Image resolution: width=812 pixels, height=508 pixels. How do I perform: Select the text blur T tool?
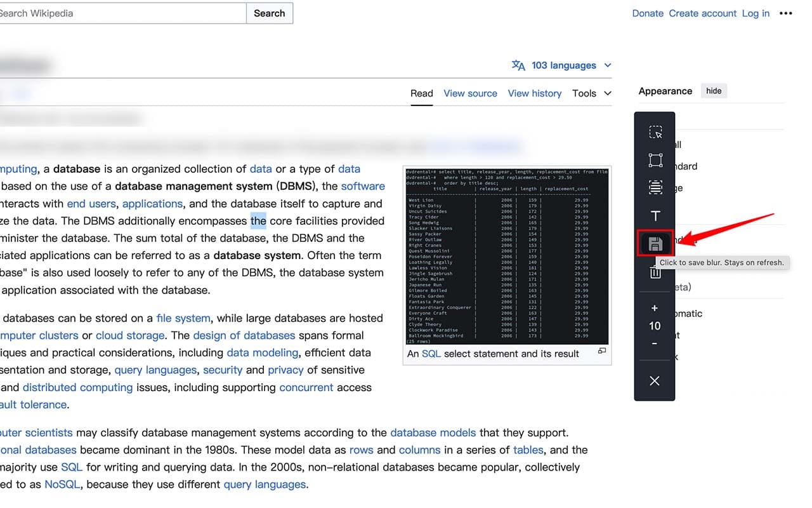coord(655,216)
